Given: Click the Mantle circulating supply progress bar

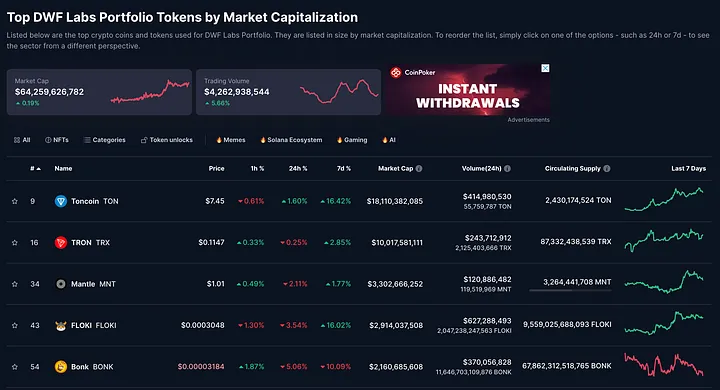Looking at the screenshot, I should 570,290.
